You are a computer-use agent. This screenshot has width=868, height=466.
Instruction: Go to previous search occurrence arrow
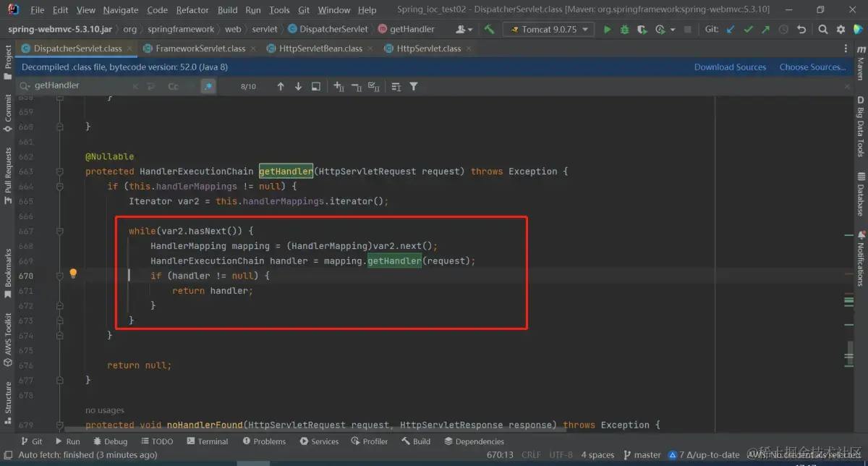coord(281,86)
